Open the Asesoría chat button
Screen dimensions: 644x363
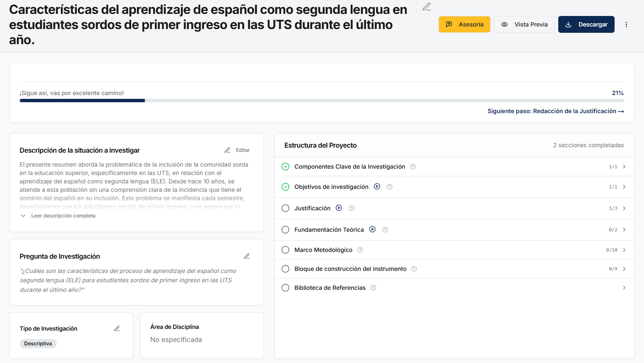coord(465,24)
